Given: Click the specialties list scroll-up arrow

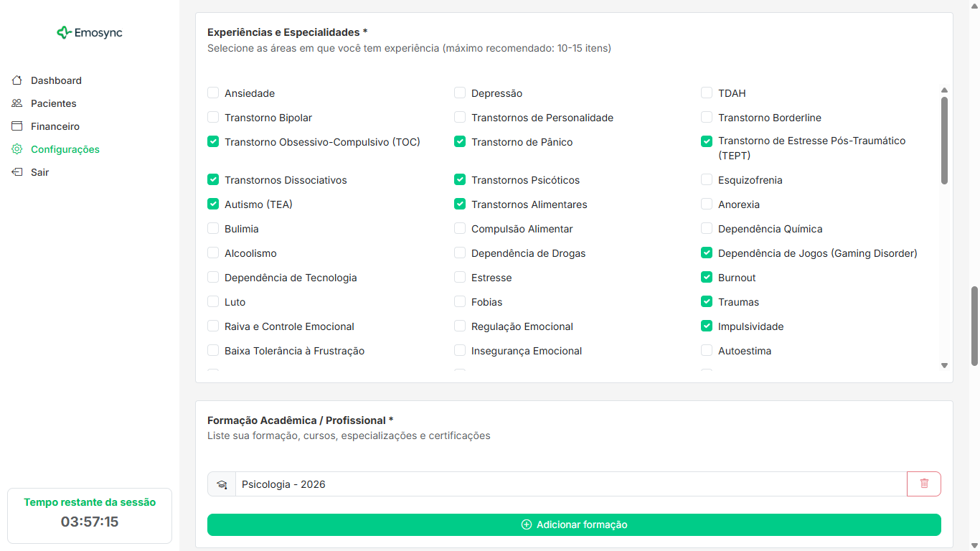Looking at the screenshot, I should coord(944,90).
